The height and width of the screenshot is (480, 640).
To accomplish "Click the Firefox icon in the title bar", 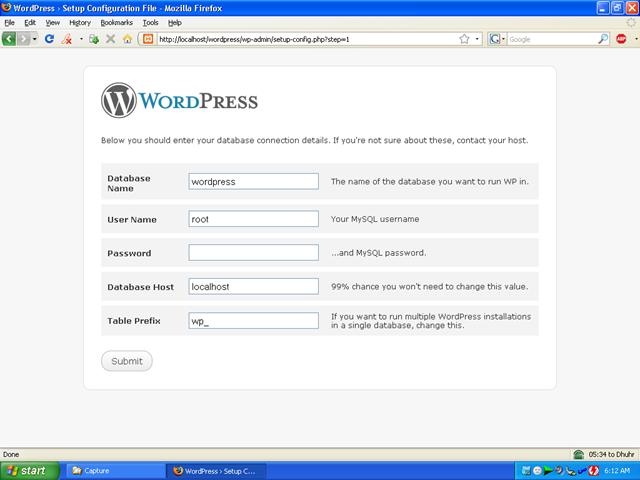I will pyautogui.click(x=6, y=8).
